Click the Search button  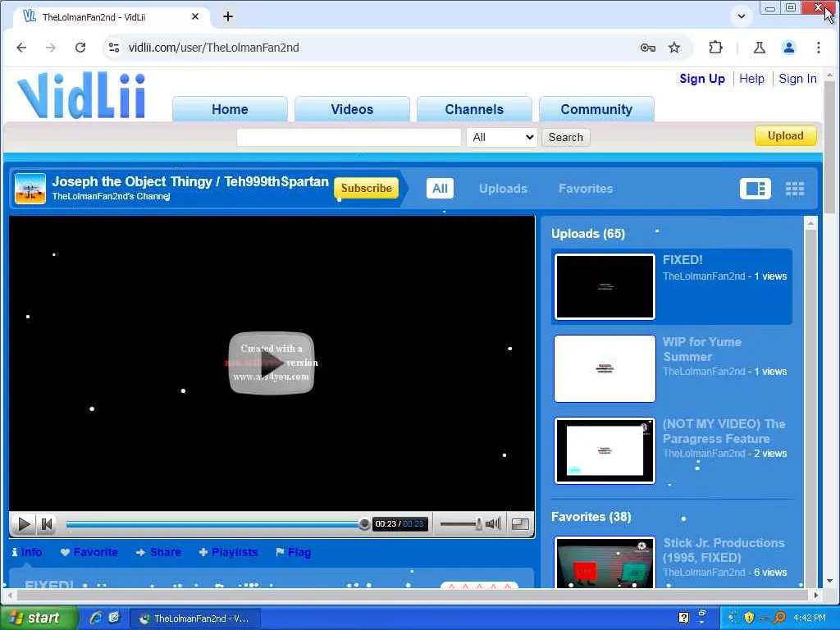[566, 137]
